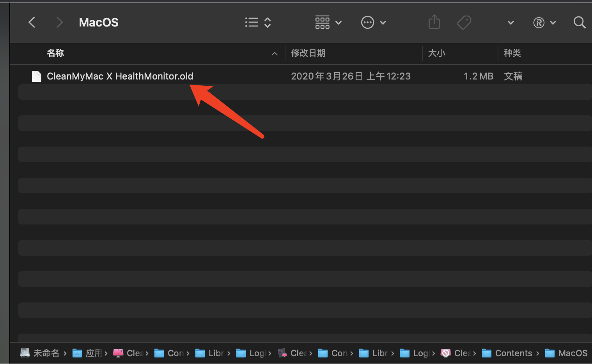Go back using the left chevron button
The width and height of the screenshot is (592, 364).
pos(32,22)
